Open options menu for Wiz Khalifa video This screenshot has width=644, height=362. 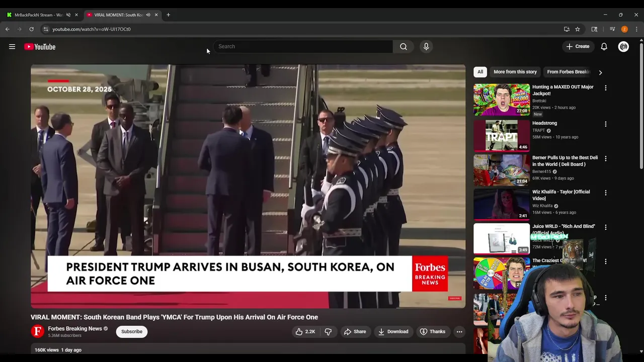point(606,193)
